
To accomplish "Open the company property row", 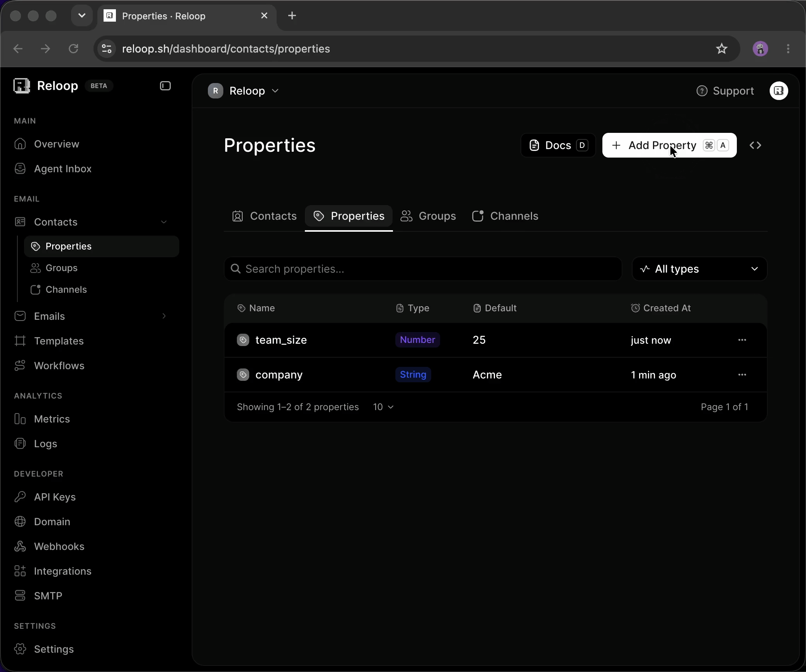I will (x=496, y=375).
